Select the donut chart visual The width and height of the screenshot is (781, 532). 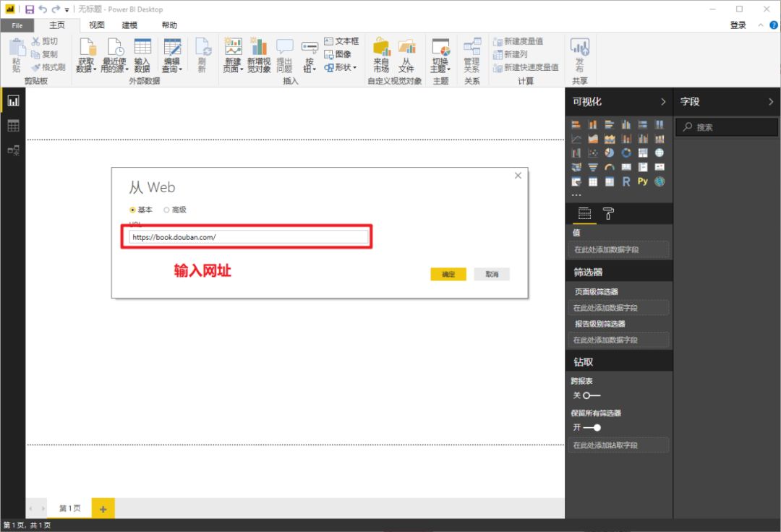pos(626,153)
